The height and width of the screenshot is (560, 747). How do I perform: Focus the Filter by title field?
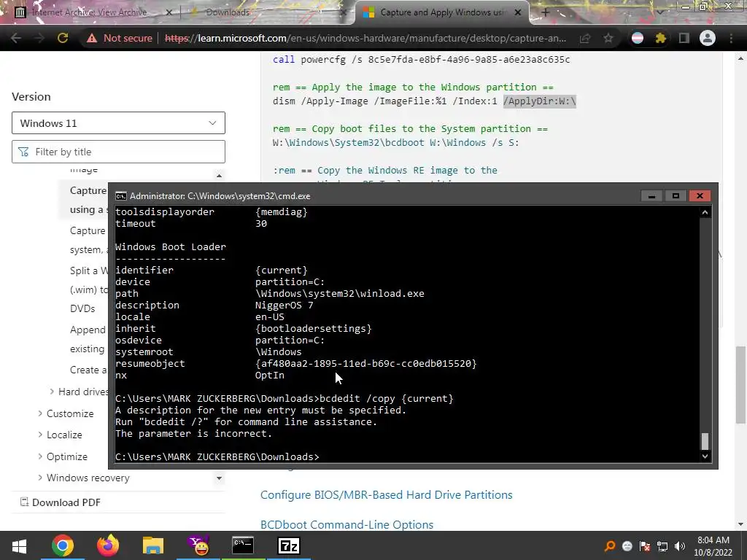pyautogui.click(x=118, y=152)
